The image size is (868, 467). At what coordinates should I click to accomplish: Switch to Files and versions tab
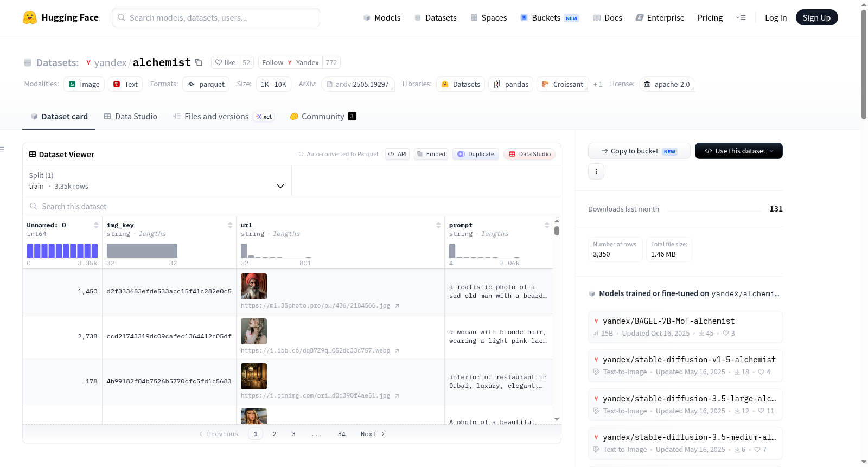coord(223,116)
